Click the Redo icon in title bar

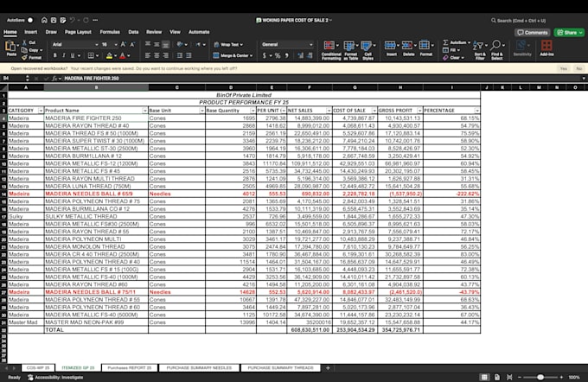86,20
